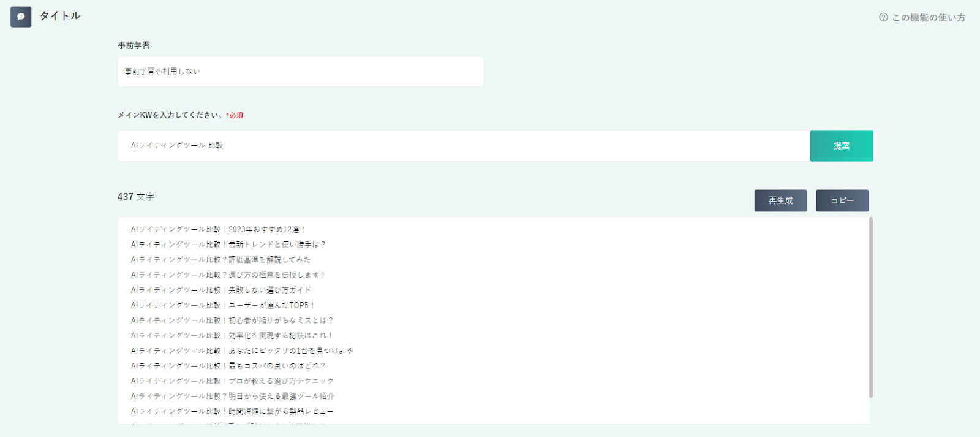The height and width of the screenshot is (437, 980).
Task: Click the line ending 選び方の極意を伝授します！
Action: click(228, 275)
